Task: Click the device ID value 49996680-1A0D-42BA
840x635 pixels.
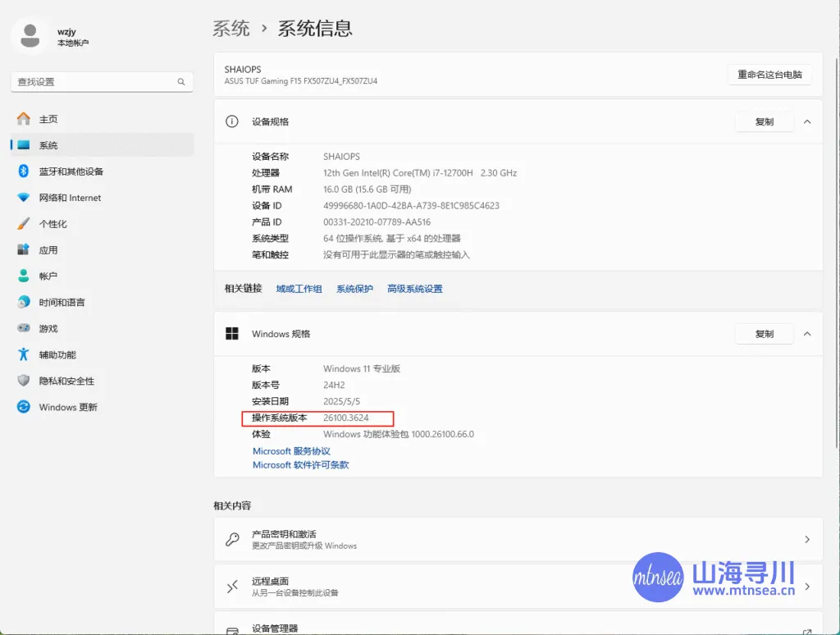Action: [x=411, y=206]
